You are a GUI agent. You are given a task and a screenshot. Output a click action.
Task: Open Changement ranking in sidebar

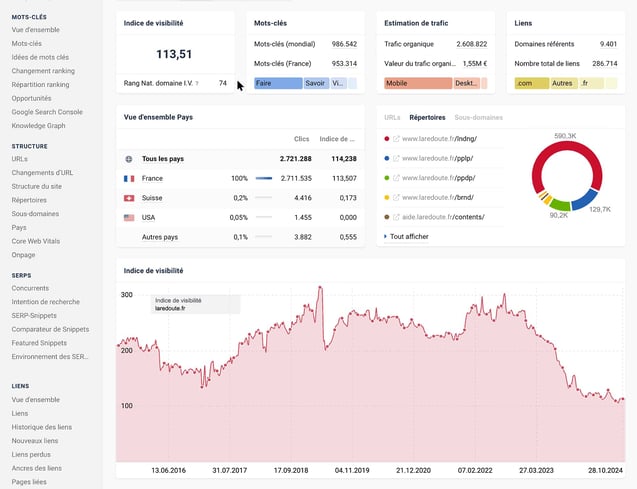click(x=43, y=71)
